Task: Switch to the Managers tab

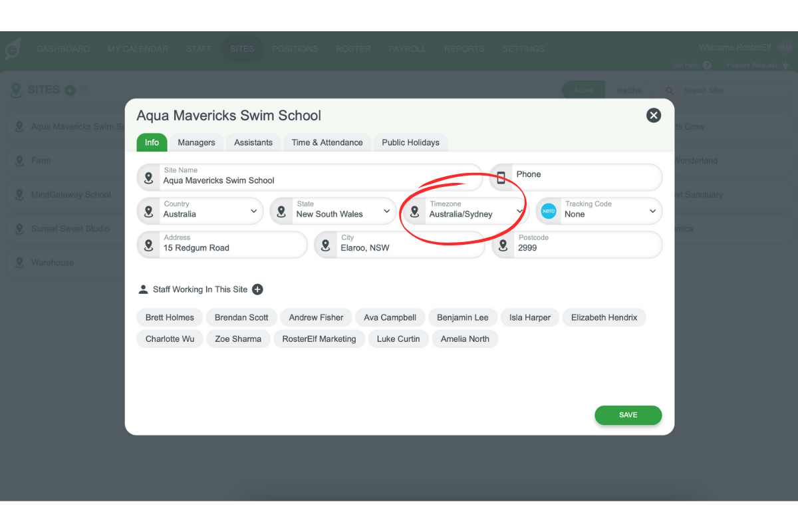Action: tap(196, 142)
